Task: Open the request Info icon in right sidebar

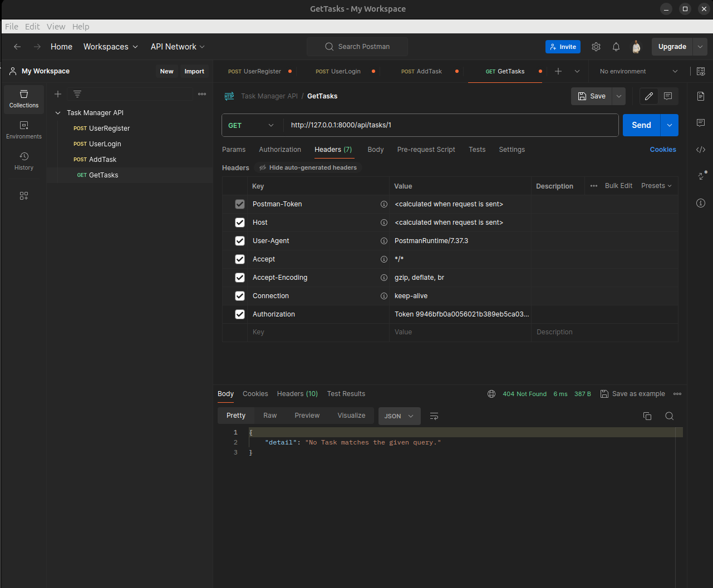Action: coord(701,202)
